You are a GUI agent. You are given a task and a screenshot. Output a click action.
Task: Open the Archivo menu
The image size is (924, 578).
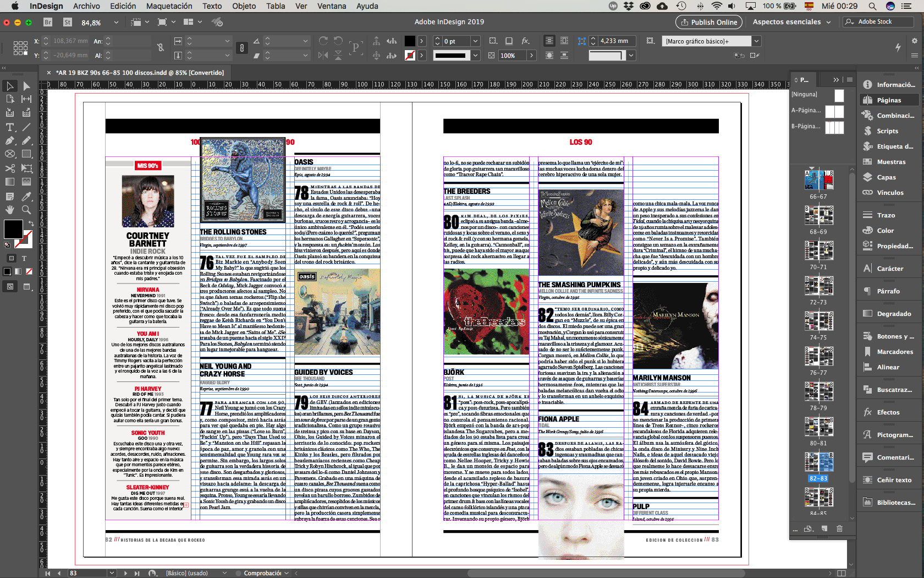[x=86, y=6]
